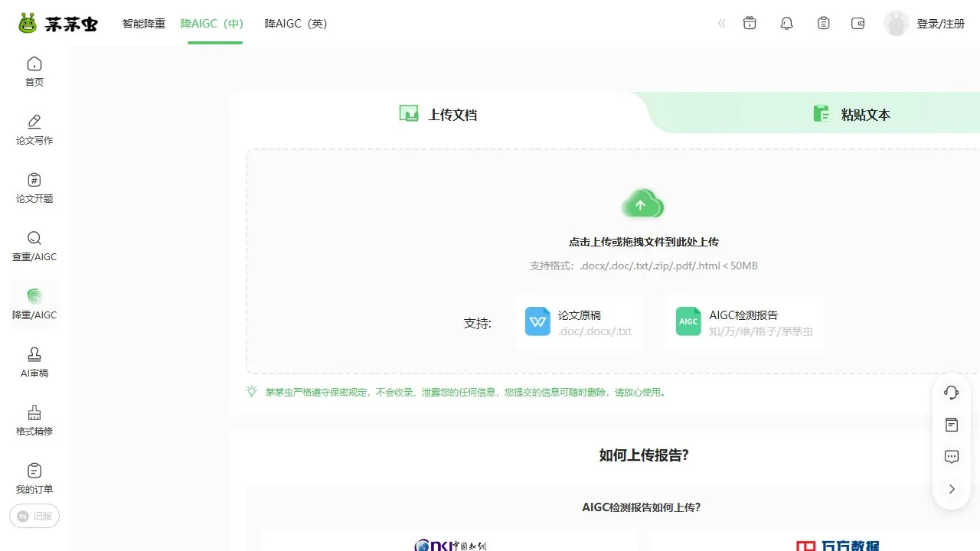
Task: Expand the floating panel right chevron
Action: 952,489
